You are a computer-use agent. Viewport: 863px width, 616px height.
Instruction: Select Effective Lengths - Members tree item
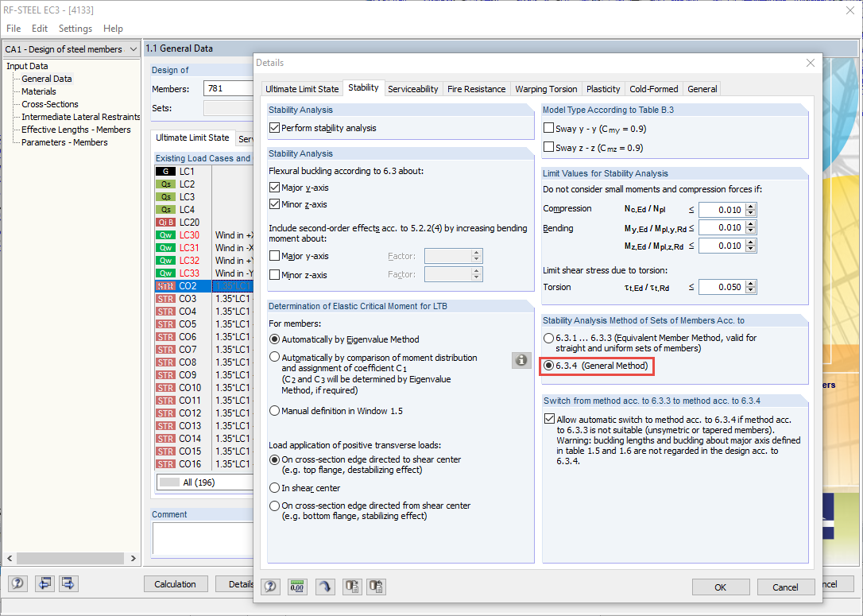coord(76,130)
